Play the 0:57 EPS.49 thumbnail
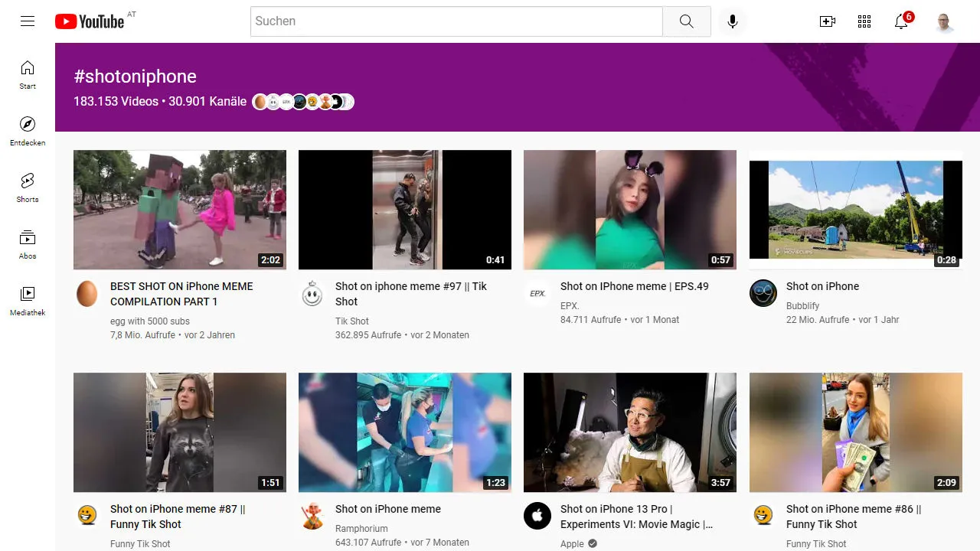The image size is (980, 551). (x=630, y=210)
